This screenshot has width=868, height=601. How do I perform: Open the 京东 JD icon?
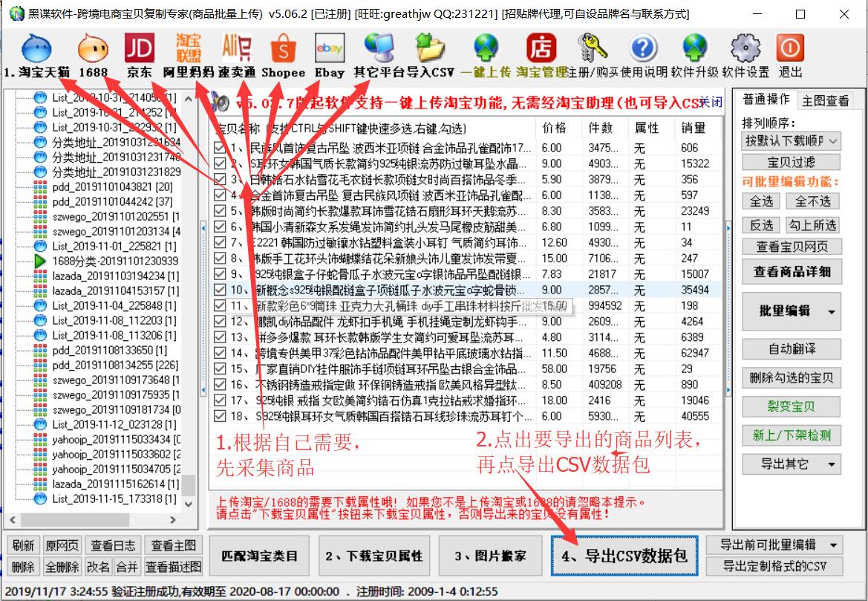pos(139,48)
